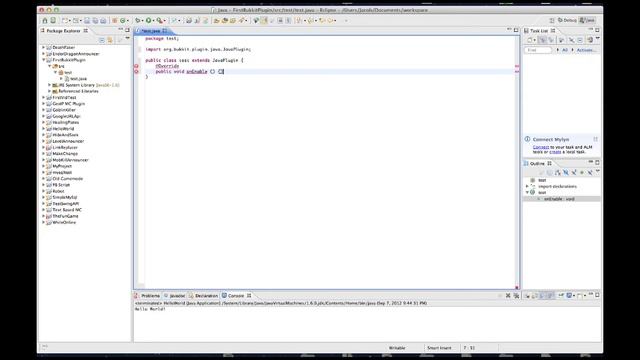
Task: Start the Debug bug icon
Action: pyautogui.click(x=138, y=20)
